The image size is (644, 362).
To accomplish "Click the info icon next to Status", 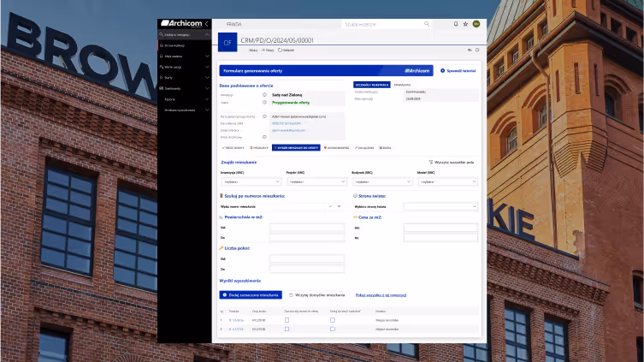I will pyautogui.click(x=264, y=101).
